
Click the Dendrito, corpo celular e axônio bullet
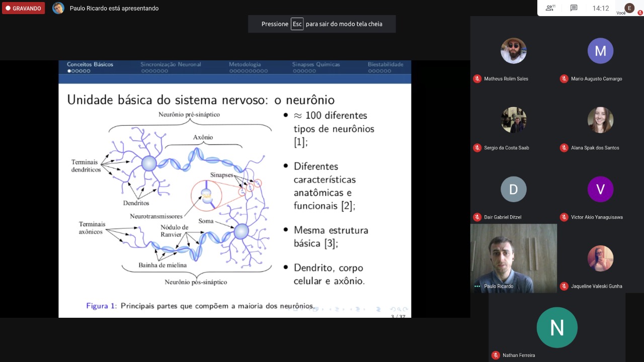coord(329,274)
